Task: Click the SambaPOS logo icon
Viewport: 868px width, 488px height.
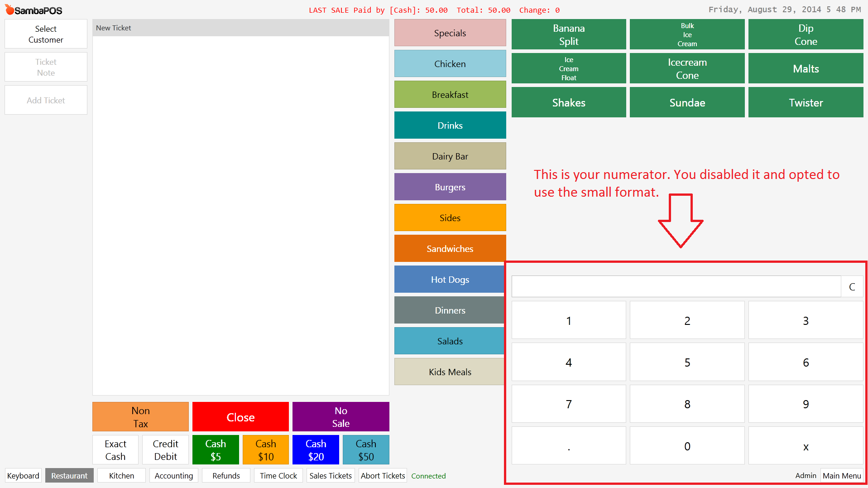Action: pos(10,10)
